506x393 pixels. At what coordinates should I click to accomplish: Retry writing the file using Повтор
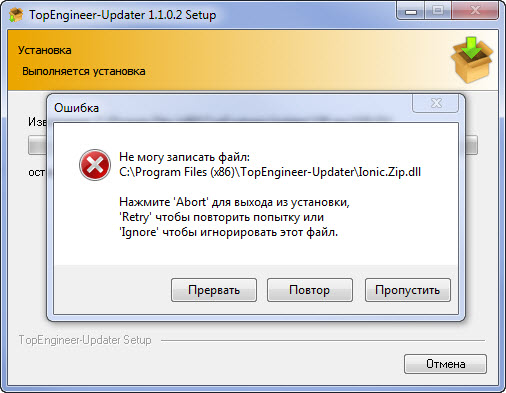point(310,290)
